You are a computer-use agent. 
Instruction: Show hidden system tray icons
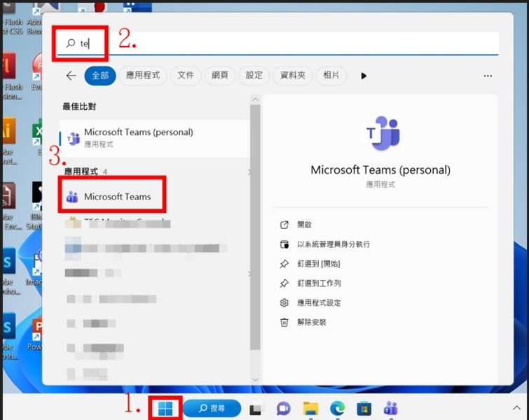click(x=517, y=407)
